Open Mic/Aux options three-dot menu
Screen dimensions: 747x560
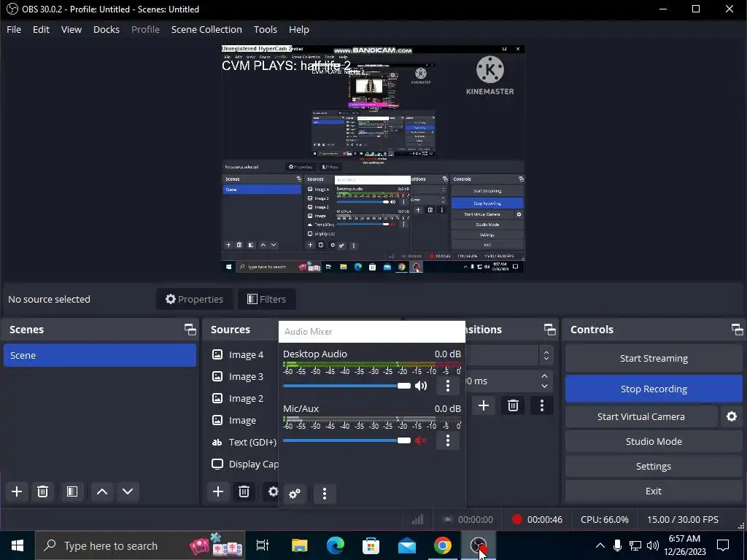tap(448, 440)
